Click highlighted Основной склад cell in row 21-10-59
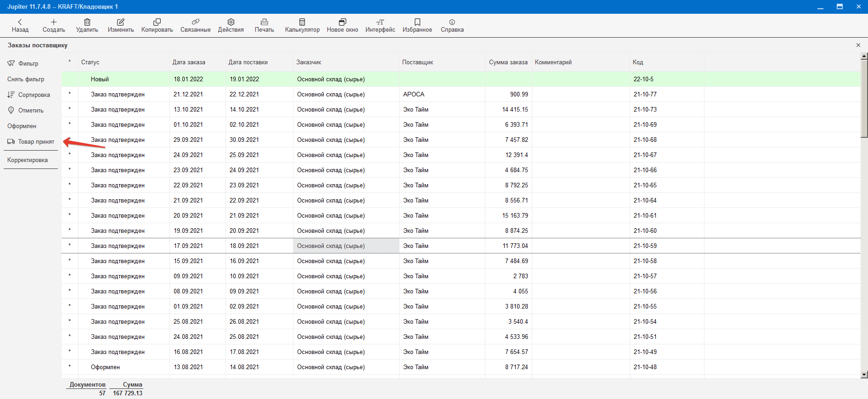868x399 pixels. pos(346,246)
